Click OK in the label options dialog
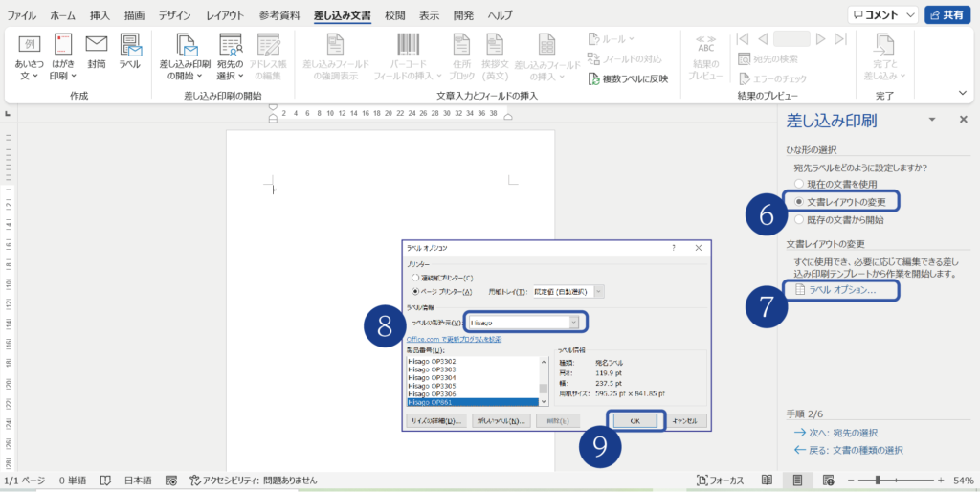 (634, 420)
